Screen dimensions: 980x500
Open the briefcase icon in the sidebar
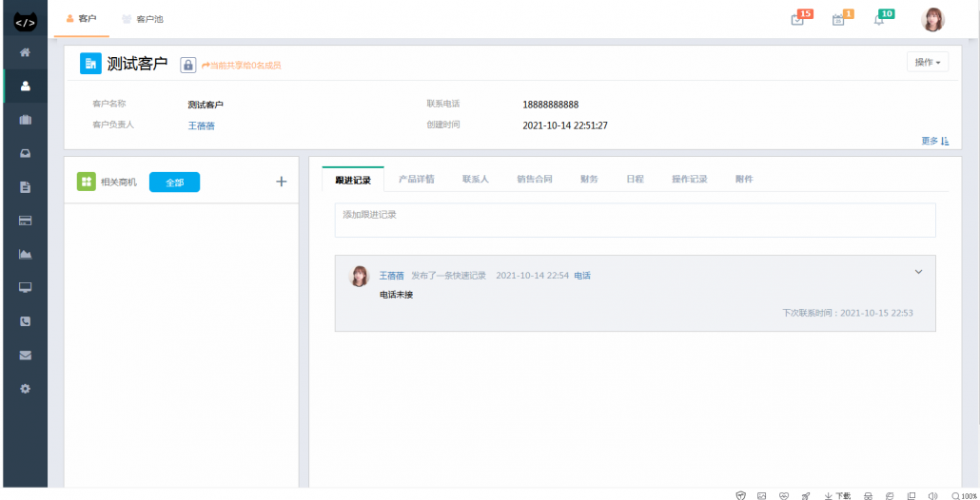coord(25,120)
